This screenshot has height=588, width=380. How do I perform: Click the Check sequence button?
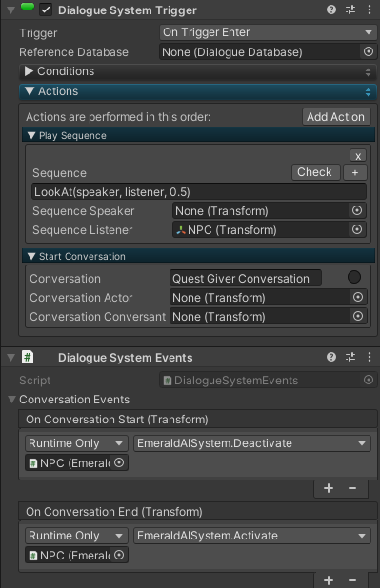tap(316, 172)
